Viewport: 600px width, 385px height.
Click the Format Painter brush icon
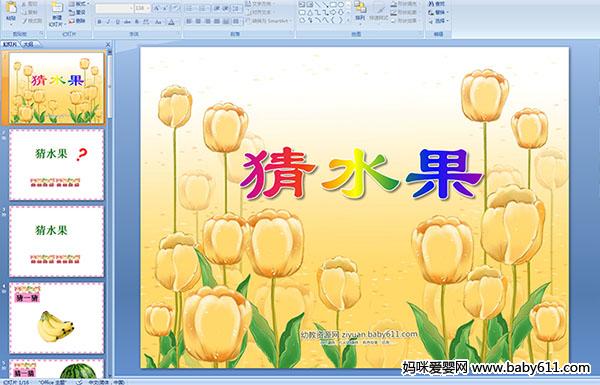(x=25, y=21)
